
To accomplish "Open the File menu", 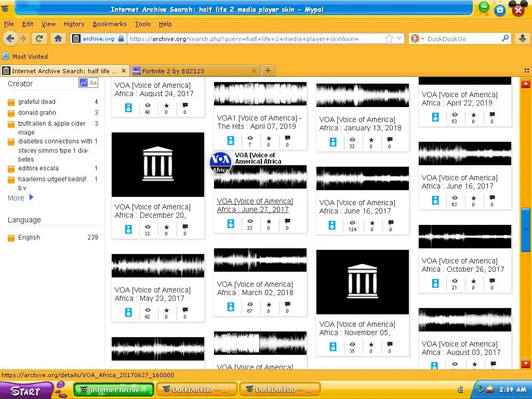I will (x=9, y=24).
